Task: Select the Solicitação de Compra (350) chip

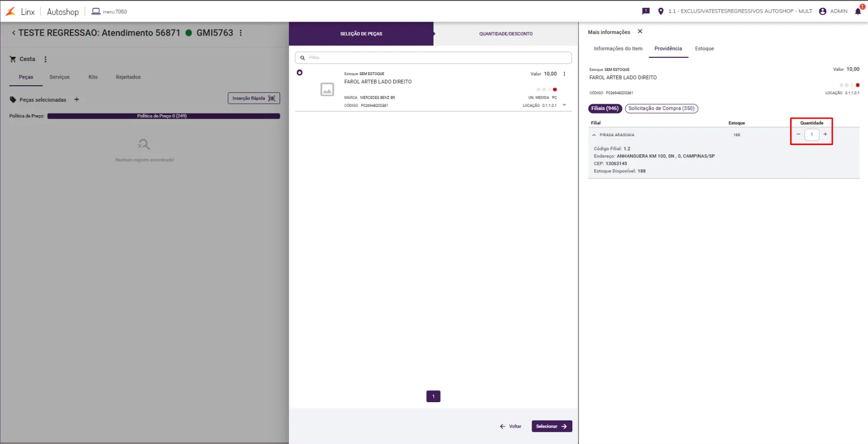Action: point(662,108)
